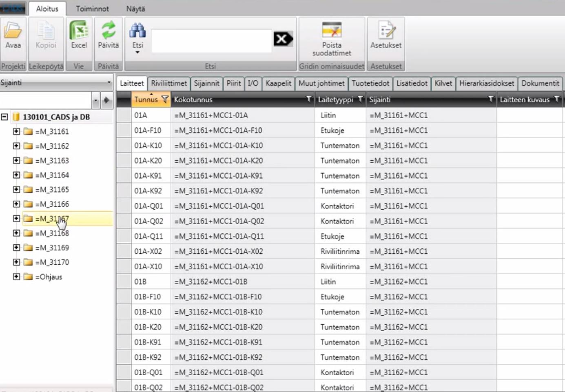565x392 pixels.
Task: Switch to the Toiminnot ribbon tab
Action: pyautogui.click(x=92, y=9)
